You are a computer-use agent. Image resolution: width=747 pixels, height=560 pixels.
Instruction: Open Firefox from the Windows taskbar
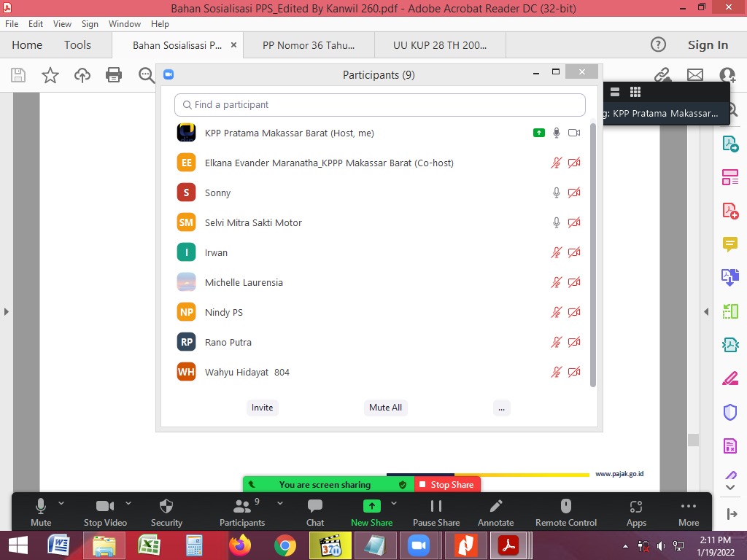(239, 545)
